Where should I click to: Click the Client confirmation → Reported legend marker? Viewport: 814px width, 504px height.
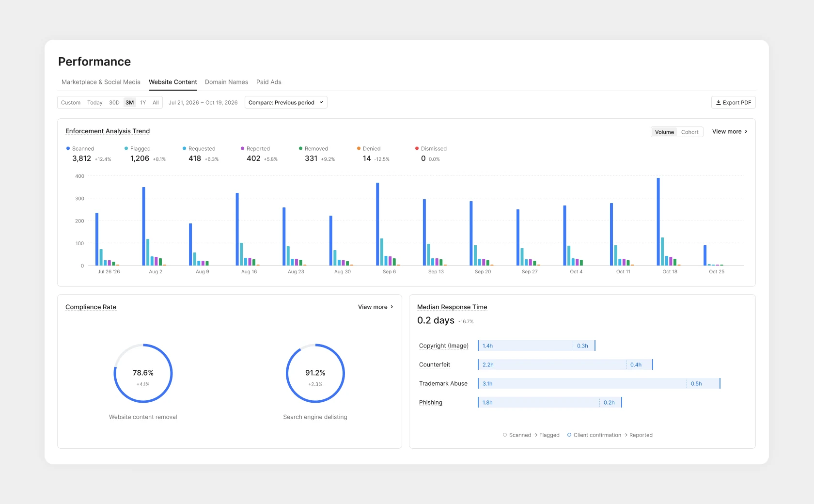click(x=569, y=435)
